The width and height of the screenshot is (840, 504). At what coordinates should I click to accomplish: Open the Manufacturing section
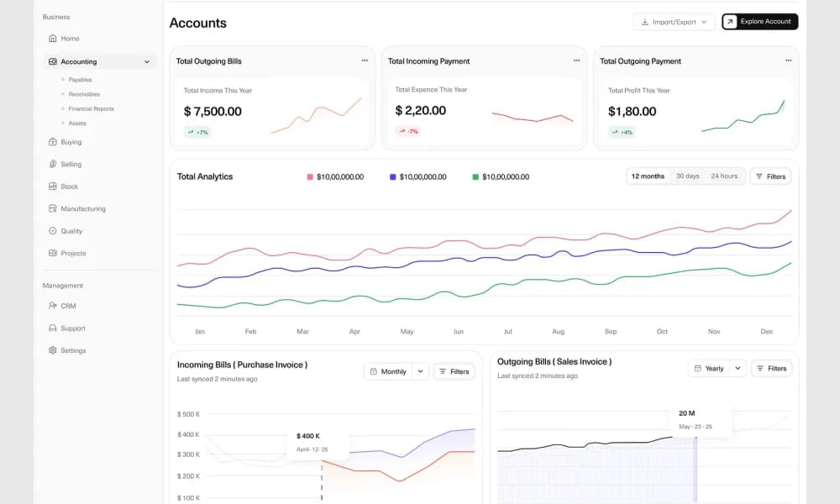tap(83, 209)
